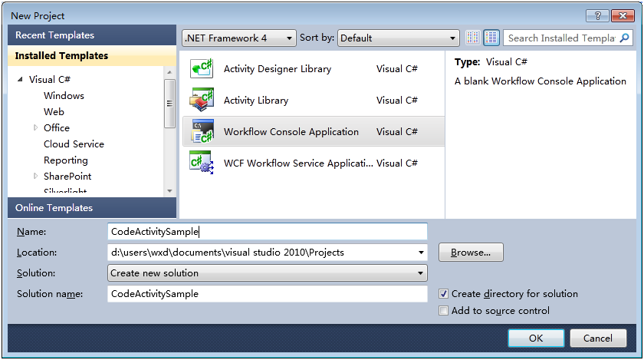Open the Location path dropdown
This screenshot has height=360, width=644.
click(x=421, y=253)
